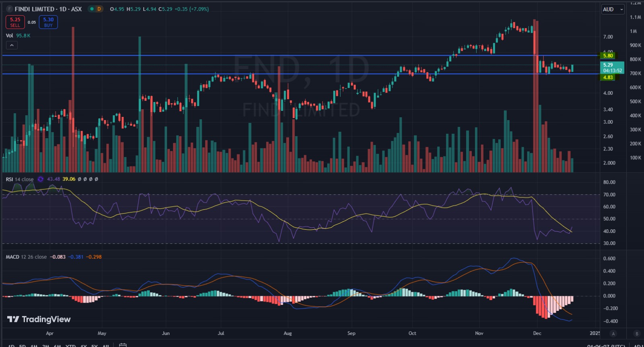Open the TradingView logo link

(39, 319)
